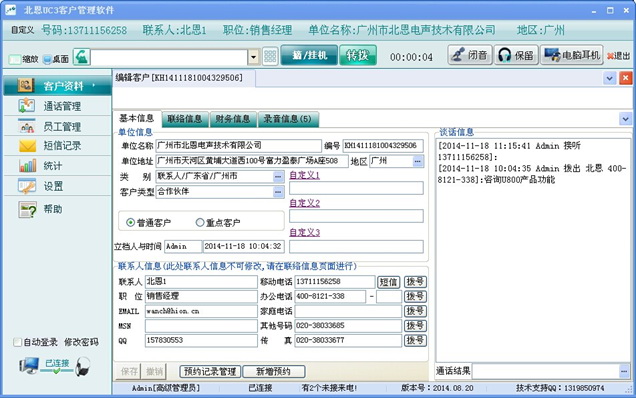Viewport: 636px width, 398px height.
Task: Click 自定义1 link
Action: point(305,175)
